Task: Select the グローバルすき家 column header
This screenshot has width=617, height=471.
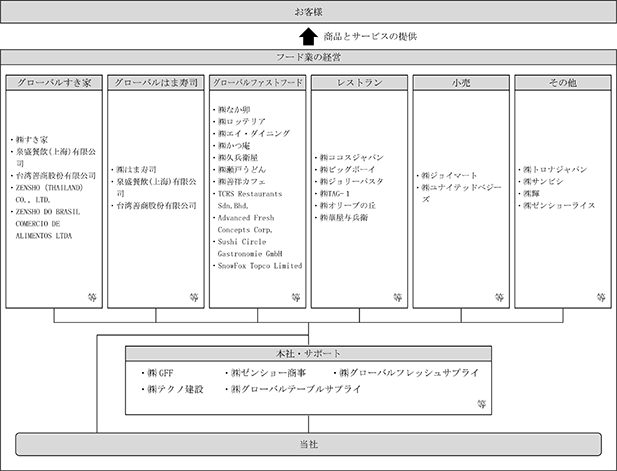Action: coord(54,83)
